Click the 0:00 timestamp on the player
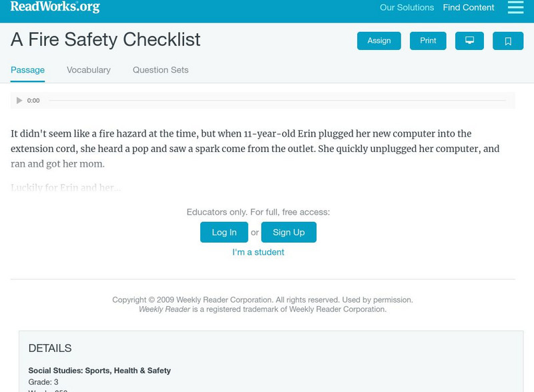This screenshot has height=392, width=534. [x=31, y=100]
